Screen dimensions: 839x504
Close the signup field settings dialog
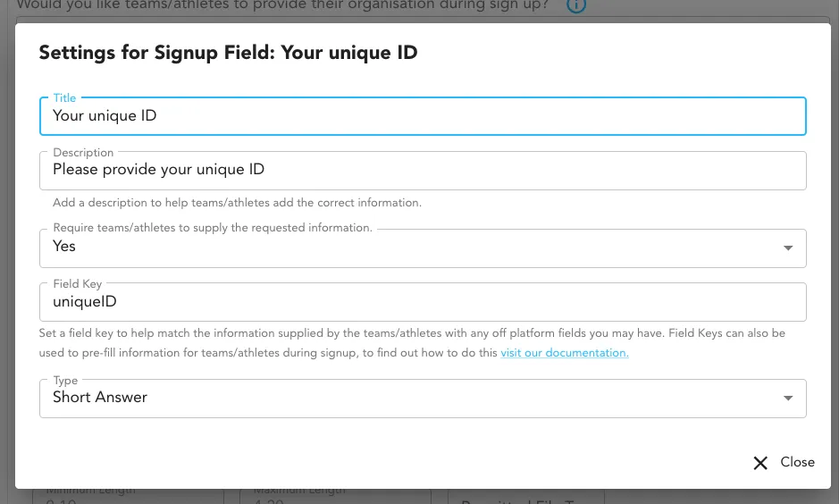tap(784, 462)
